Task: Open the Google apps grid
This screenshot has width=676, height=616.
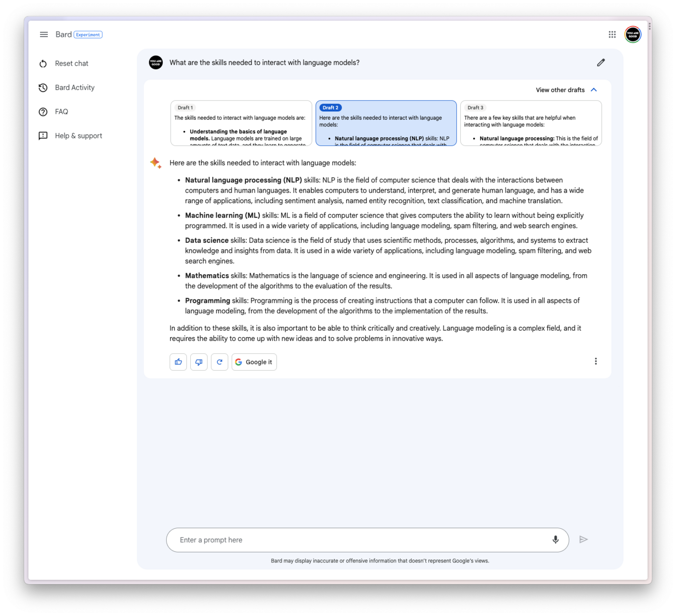Action: (612, 34)
